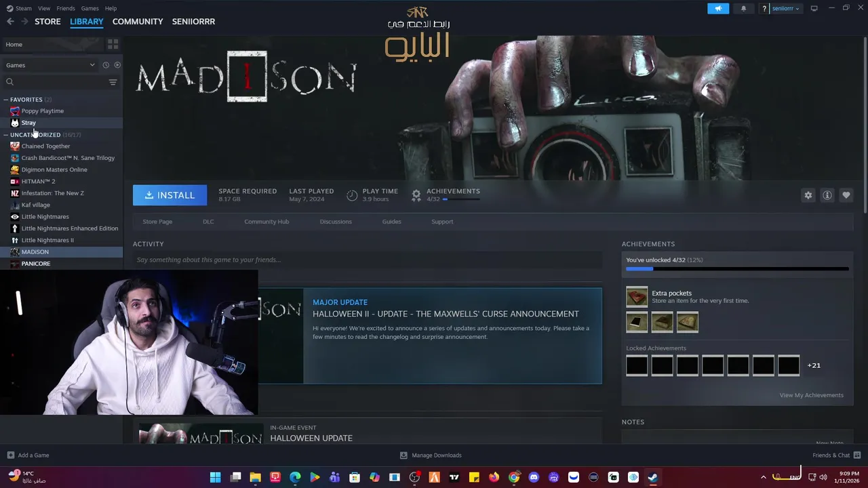Collapse the UNCATEGORIZED category
868x488 pixels.
[x=5, y=135]
